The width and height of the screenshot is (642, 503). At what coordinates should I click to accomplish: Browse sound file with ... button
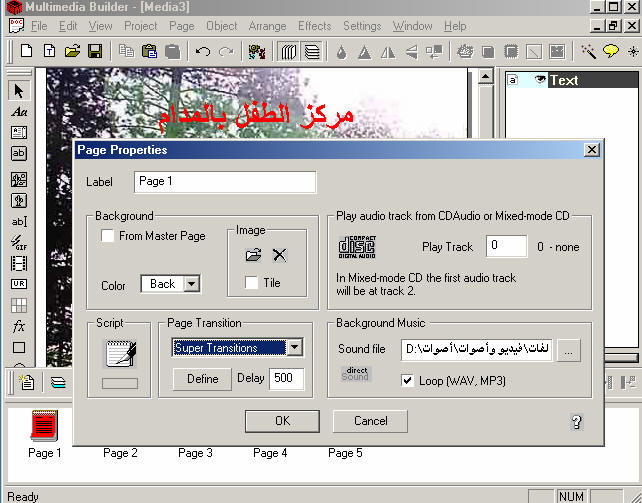point(568,350)
